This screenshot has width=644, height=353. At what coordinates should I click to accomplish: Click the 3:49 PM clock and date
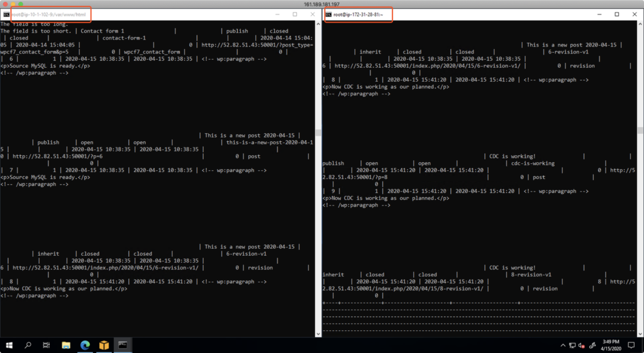[611, 345]
